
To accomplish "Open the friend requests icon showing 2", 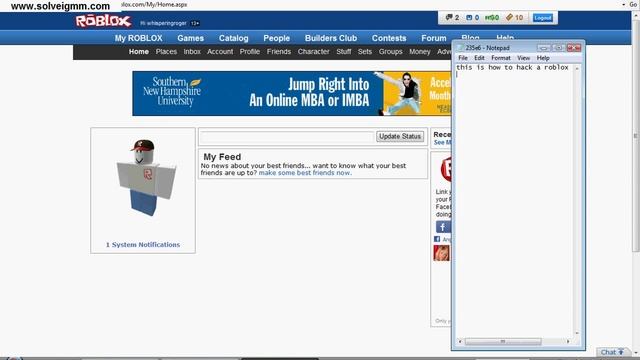I will click(452, 18).
